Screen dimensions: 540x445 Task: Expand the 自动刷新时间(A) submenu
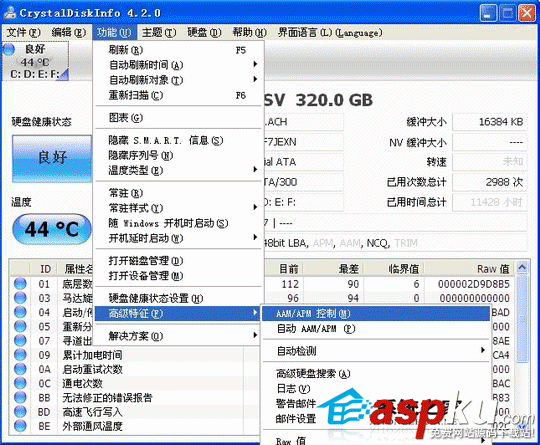pos(178,65)
